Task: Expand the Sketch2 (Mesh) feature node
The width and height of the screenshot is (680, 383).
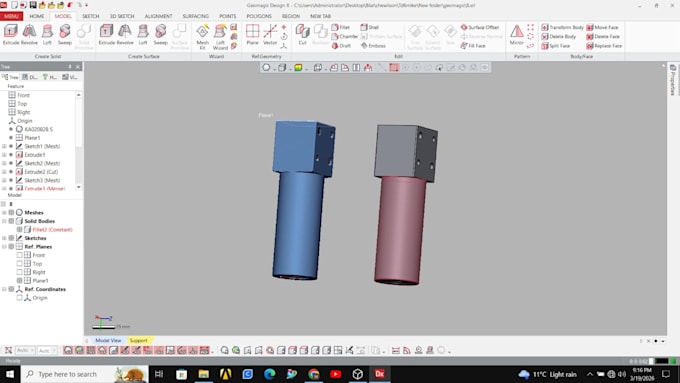Action: 4,163
